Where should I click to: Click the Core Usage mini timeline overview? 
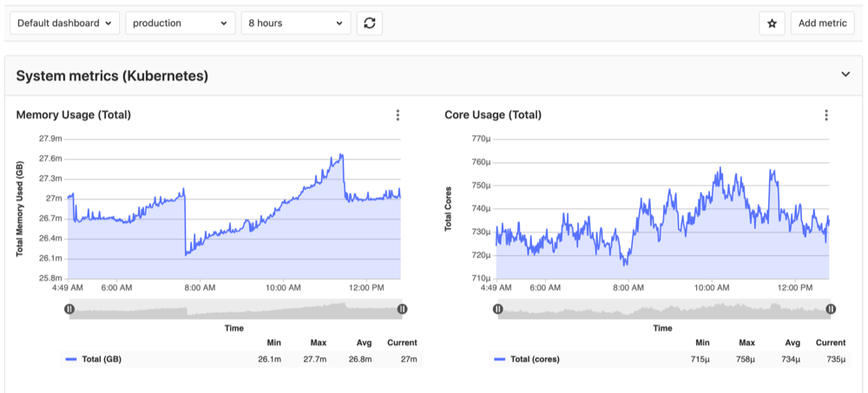pyautogui.click(x=664, y=310)
